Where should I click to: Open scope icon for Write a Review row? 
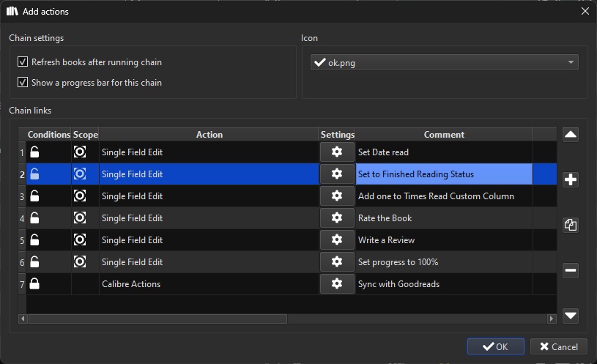(x=80, y=240)
